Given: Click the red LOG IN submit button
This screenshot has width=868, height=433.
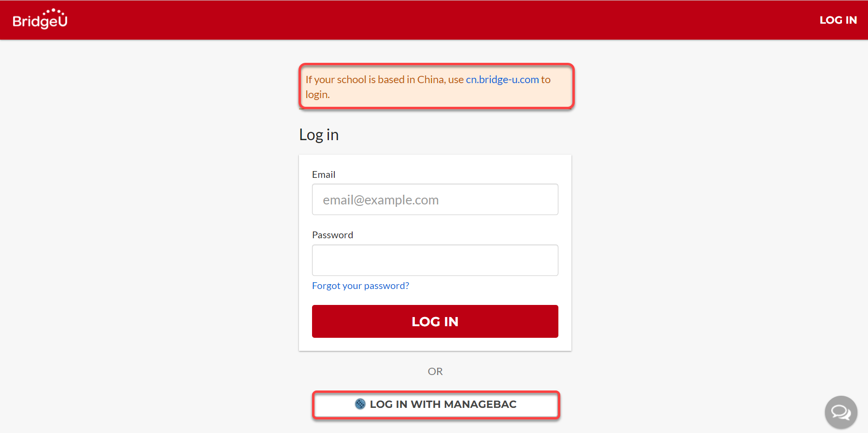Looking at the screenshot, I should (x=435, y=321).
